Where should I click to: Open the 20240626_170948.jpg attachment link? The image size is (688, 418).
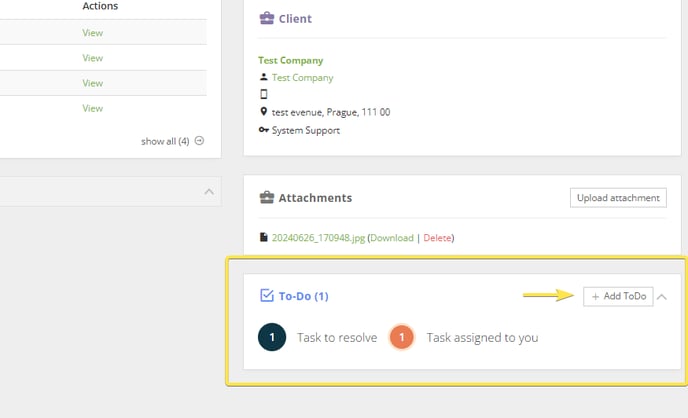point(318,238)
